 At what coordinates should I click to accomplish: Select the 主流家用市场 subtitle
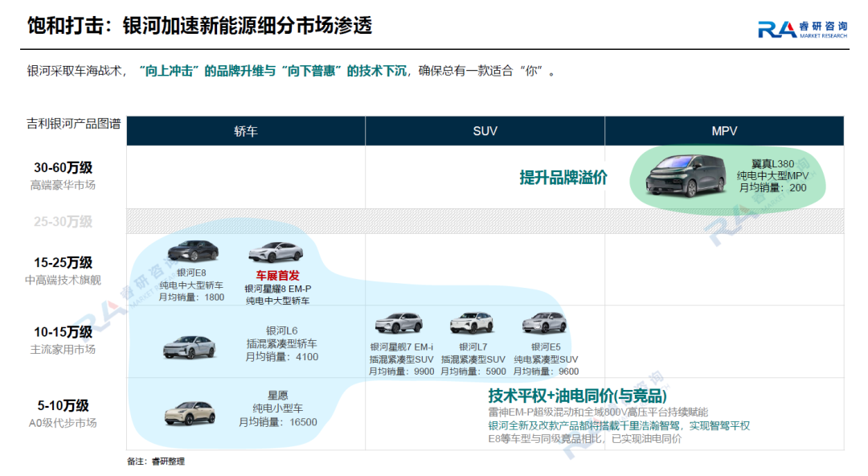point(63,350)
